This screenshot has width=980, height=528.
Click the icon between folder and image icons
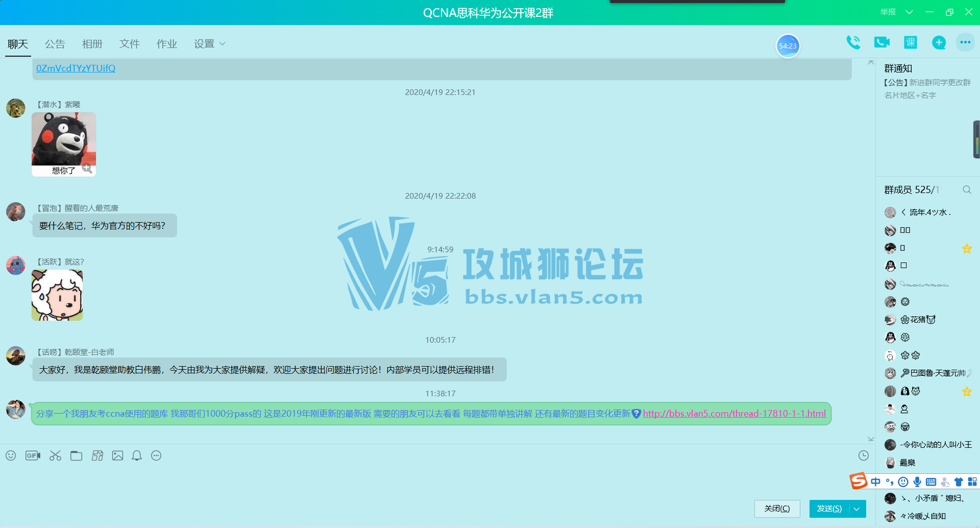pos(97,455)
